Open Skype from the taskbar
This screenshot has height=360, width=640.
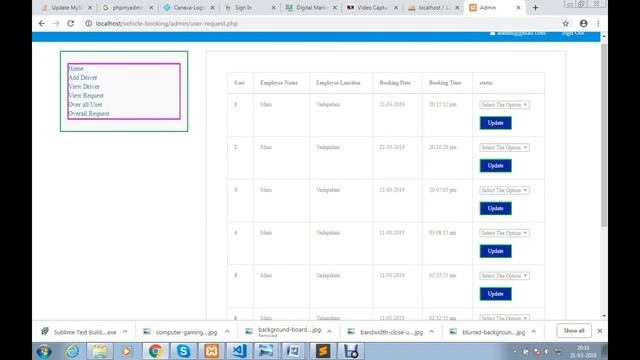pyautogui.click(x=183, y=351)
